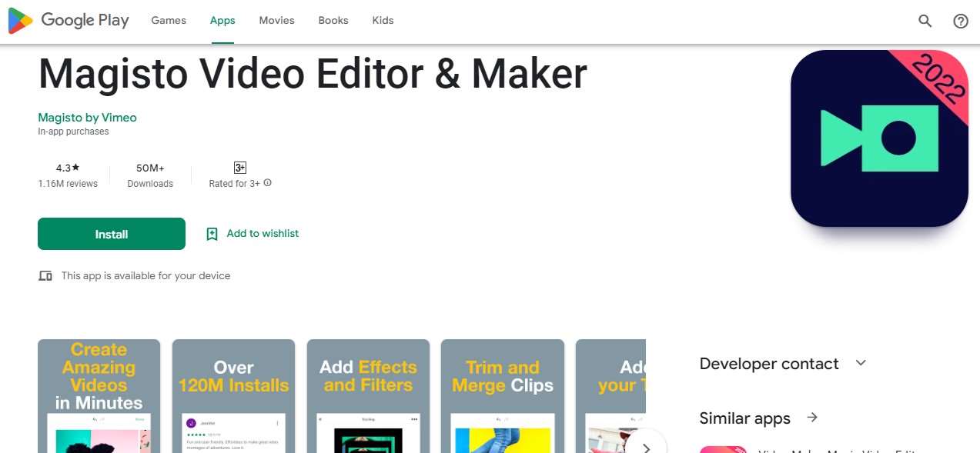Screen dimensions: 980x453
Task: Open the Kids tab
Action: point(383,21)
